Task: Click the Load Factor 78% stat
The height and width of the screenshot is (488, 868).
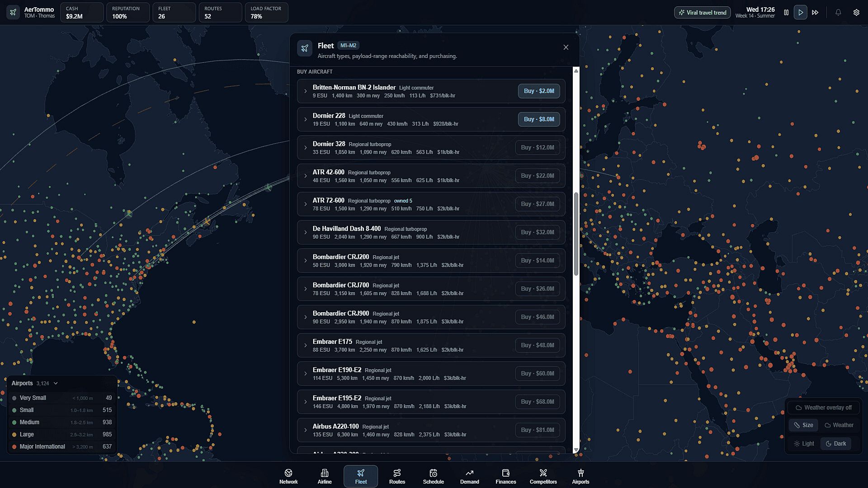Action: [x=267, y=13]
